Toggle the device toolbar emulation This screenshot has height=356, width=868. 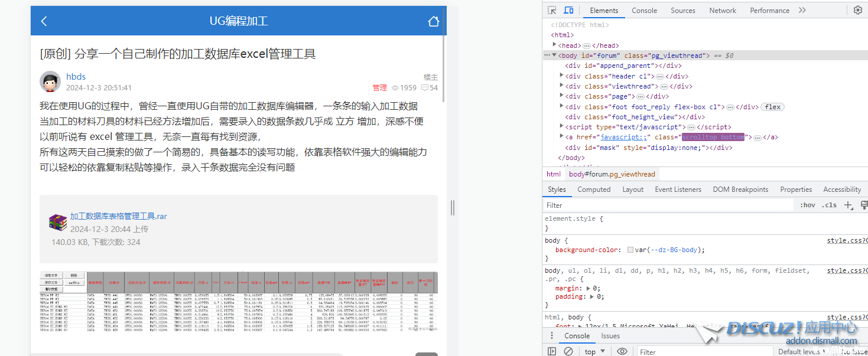(x=568, y=10)
